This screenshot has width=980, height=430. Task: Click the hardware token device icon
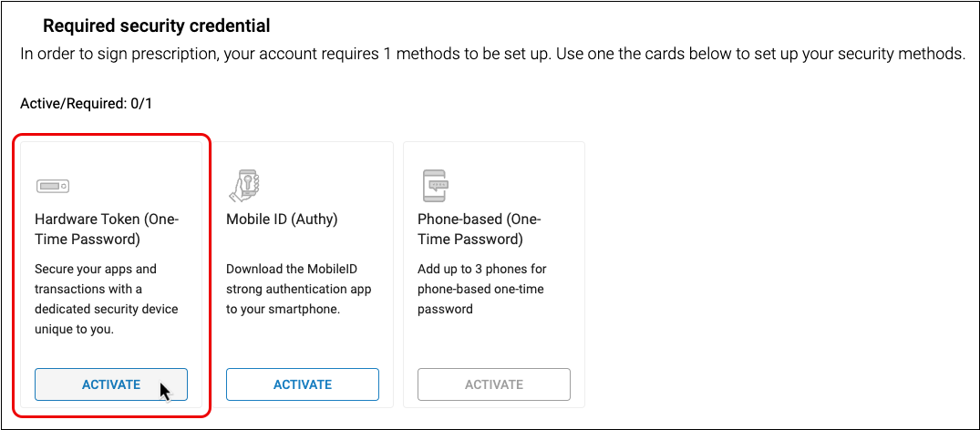pyautogui.click(x=53, y=186)
